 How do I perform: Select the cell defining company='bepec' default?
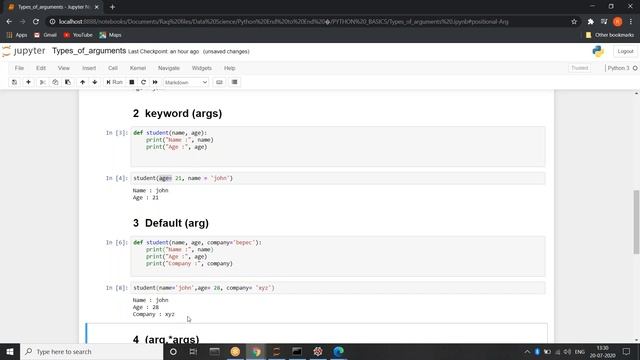pos(338,256)
